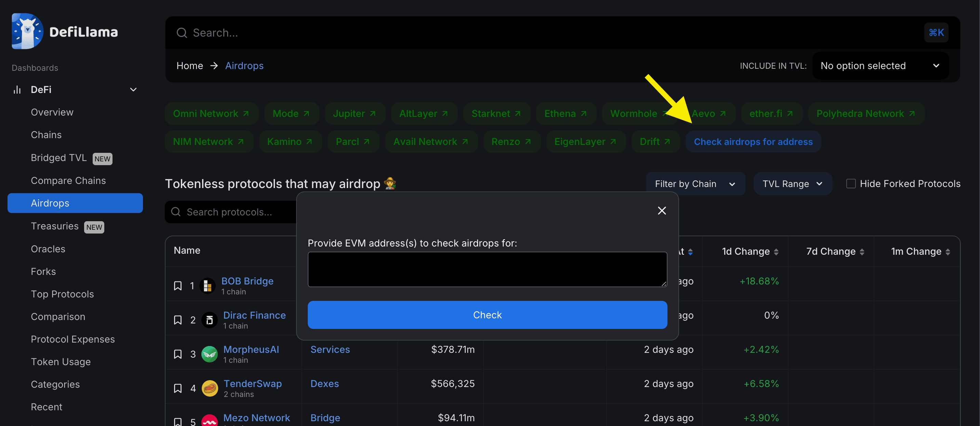Bookmark the BOB Bridge protocol row
The image size is (980, 426).
tap(178, 285)
